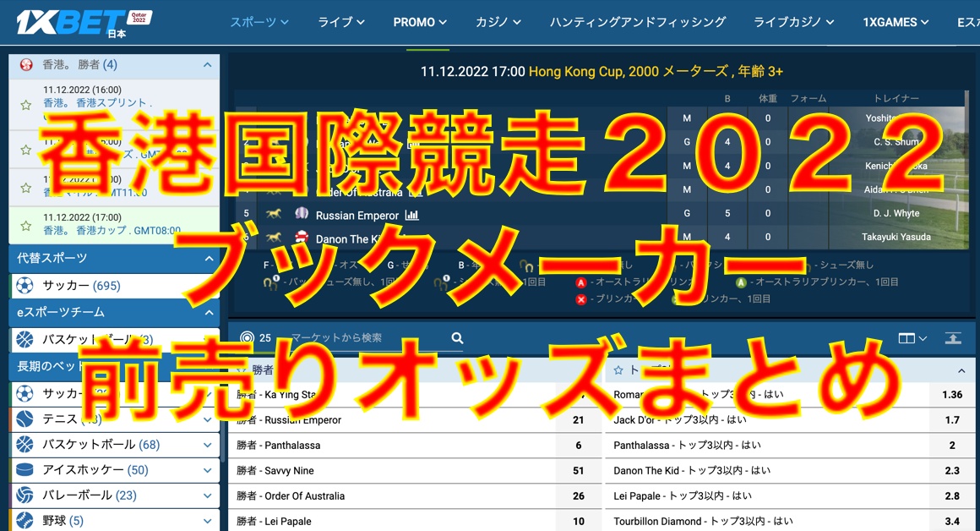
Task: Favorite the 17:00 香港カップ race star
Action: [25, 226]
